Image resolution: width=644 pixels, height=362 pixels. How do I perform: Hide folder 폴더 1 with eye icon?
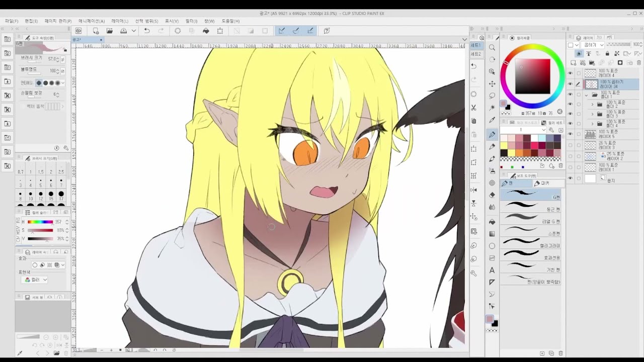tap(570, 95)
